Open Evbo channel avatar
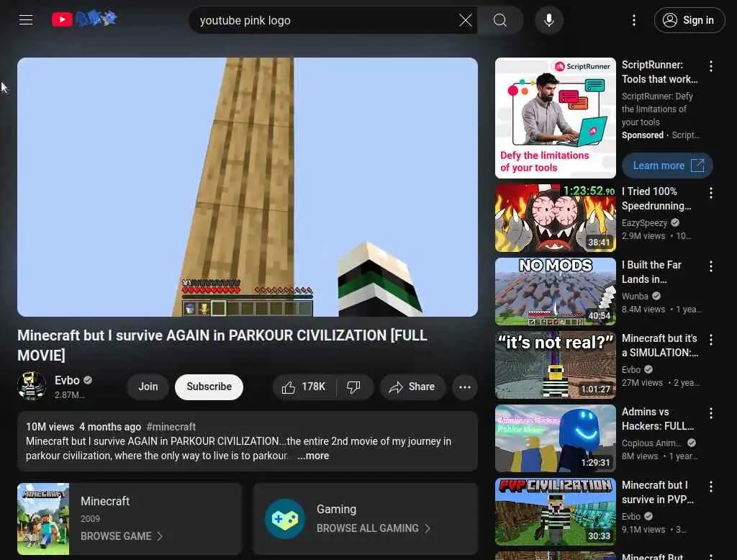This screenshot has width=737, height=560. [32, 386]
